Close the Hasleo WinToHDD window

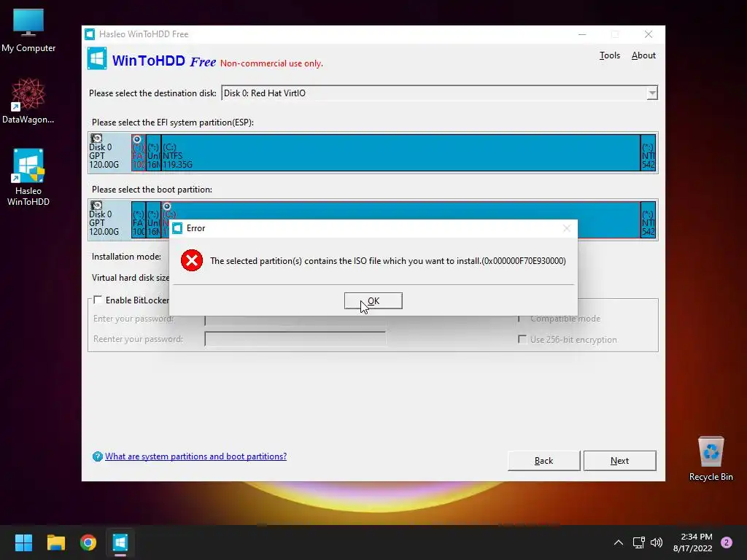[649, 34]
